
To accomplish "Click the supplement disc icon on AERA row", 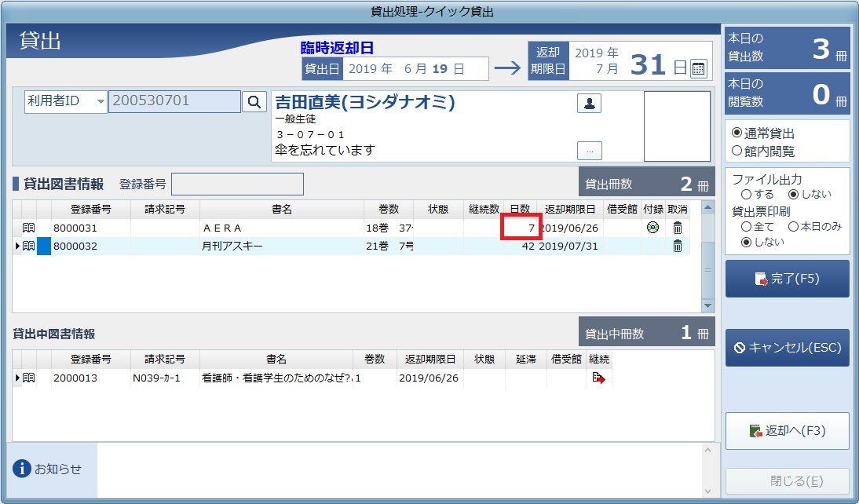I will (x=652, y=228).
